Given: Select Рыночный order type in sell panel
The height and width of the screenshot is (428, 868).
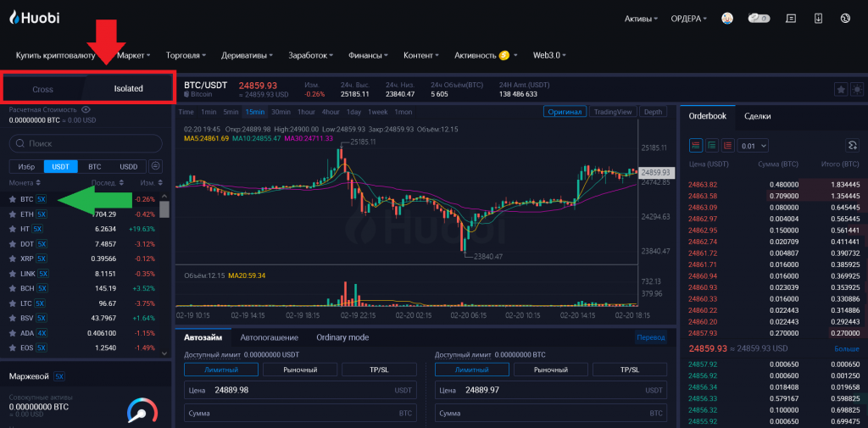Looking at the screenshot, I should click(x=551, y=370).
